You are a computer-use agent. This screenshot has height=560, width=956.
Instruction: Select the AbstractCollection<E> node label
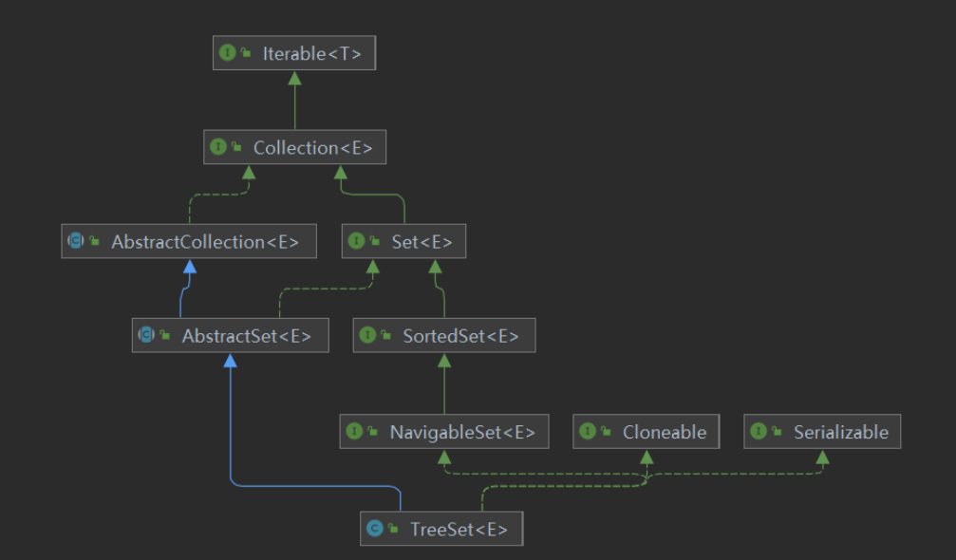pyautogui.click(x=205, y=242)
